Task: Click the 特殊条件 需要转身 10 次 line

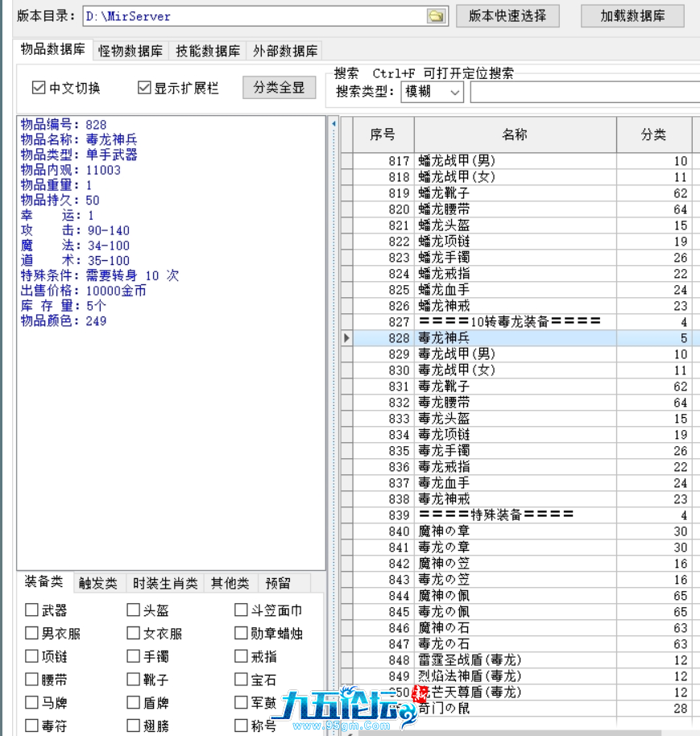Action: [100, 275]
